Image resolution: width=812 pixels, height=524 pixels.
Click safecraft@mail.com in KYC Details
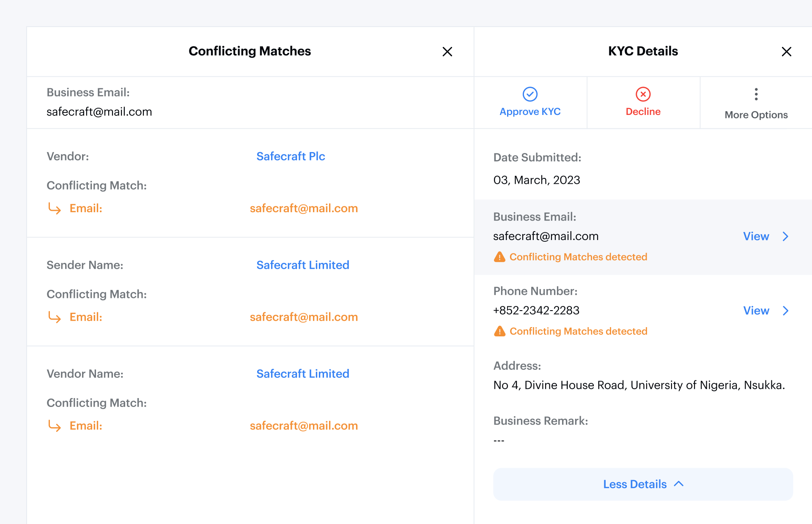pos(546,236)
